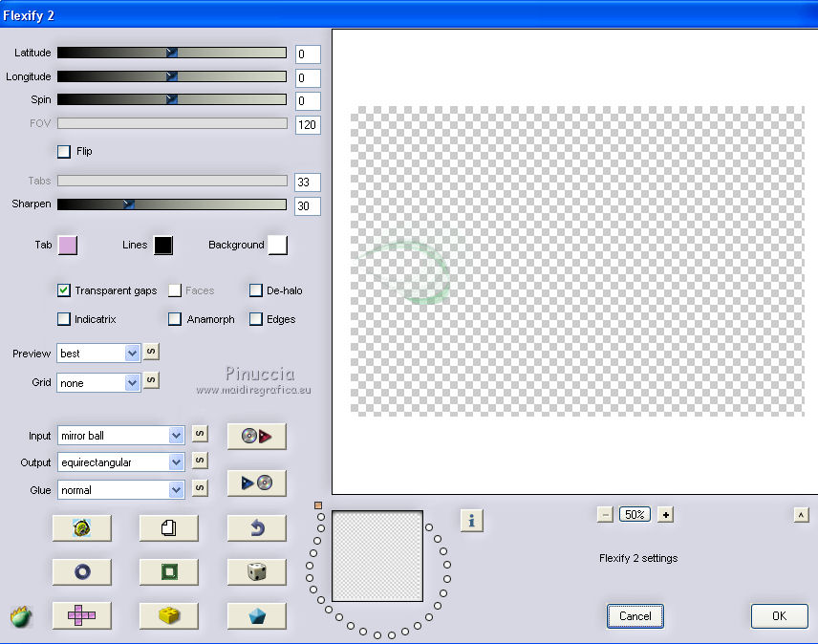Click the Sharpen slider
Viewport: 818px width, 644px height.
[x=172, y=204]
